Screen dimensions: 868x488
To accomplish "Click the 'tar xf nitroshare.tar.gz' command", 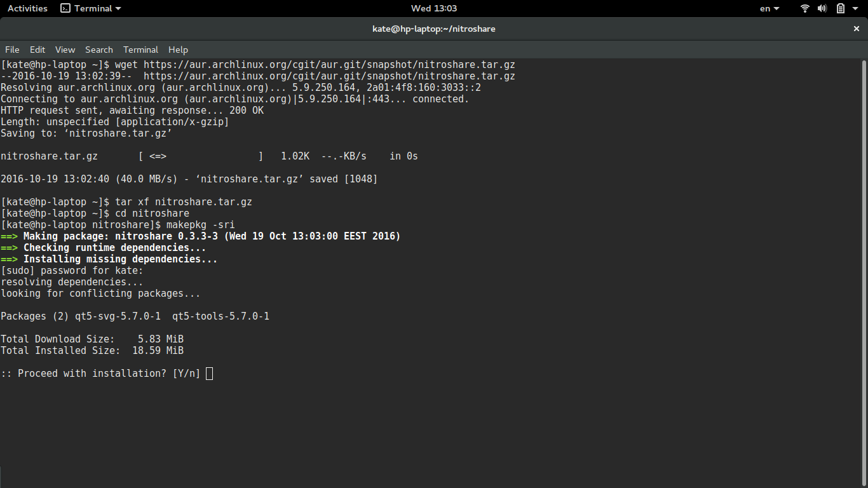I will [184, 202].
